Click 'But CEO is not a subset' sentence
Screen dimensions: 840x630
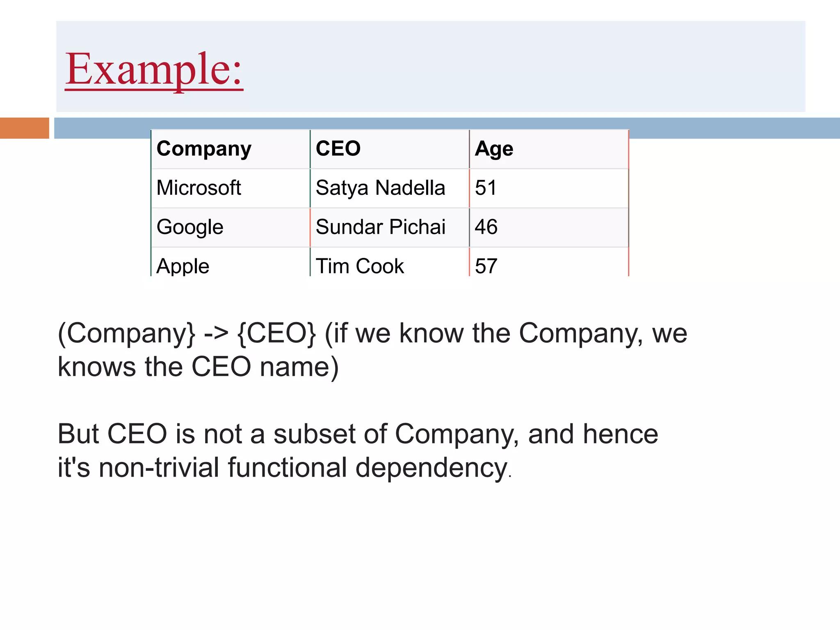[357, 434]
